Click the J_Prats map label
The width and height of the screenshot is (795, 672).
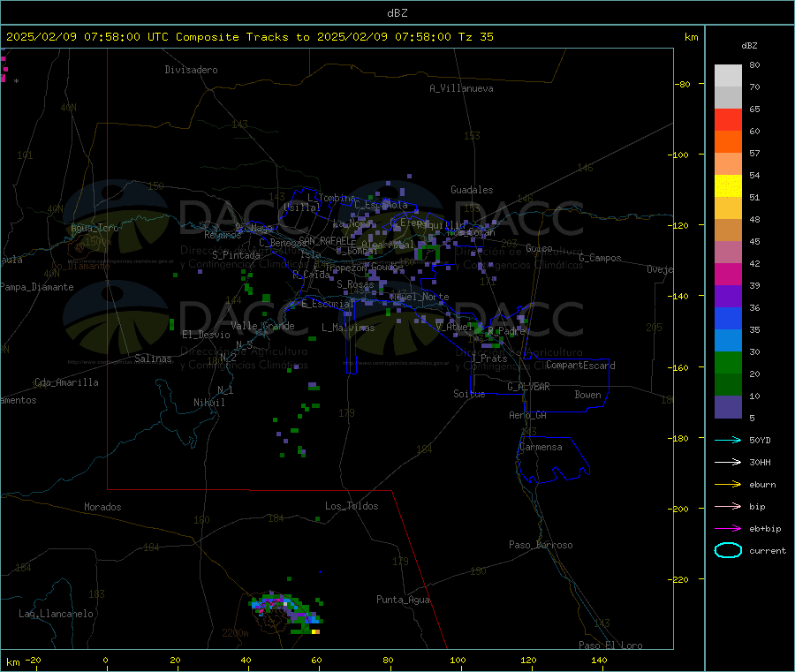tap(489, 359)
